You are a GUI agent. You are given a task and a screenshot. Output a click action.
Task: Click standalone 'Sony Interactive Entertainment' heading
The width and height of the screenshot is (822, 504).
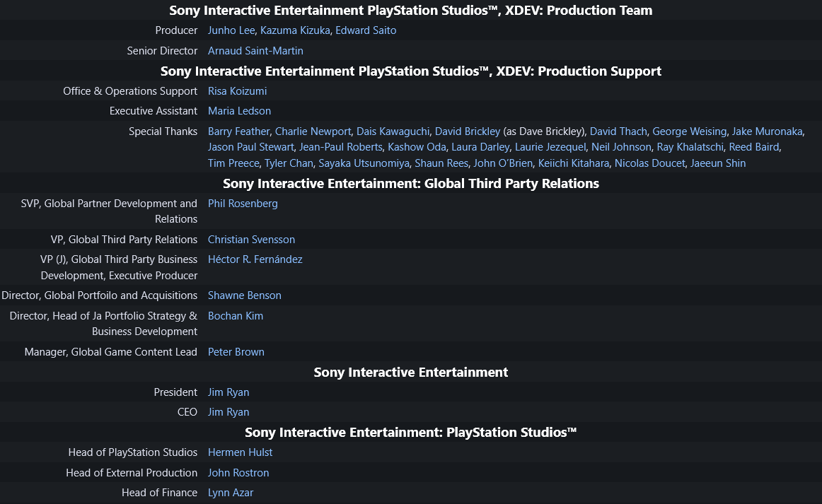pos(411,373)
